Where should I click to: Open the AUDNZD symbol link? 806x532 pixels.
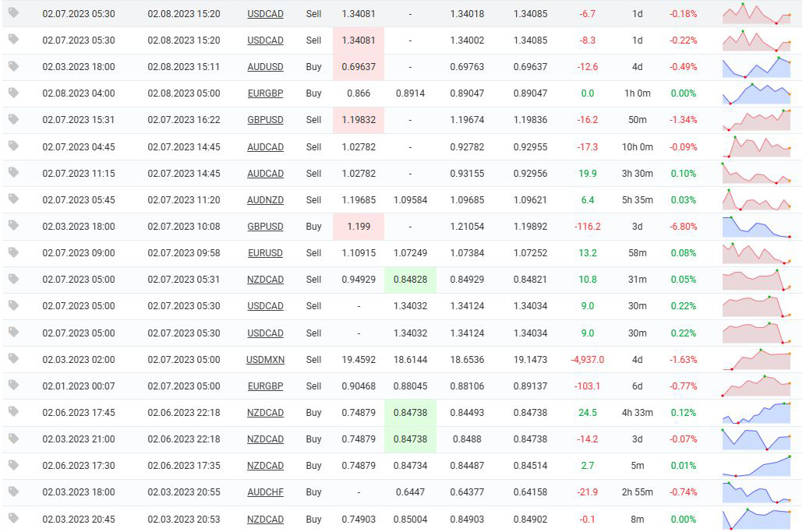point(265,200)
